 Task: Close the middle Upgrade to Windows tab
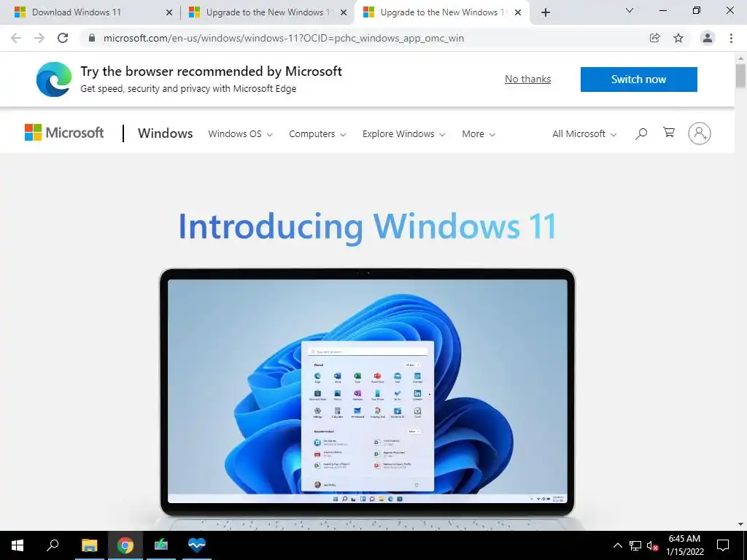344,13
